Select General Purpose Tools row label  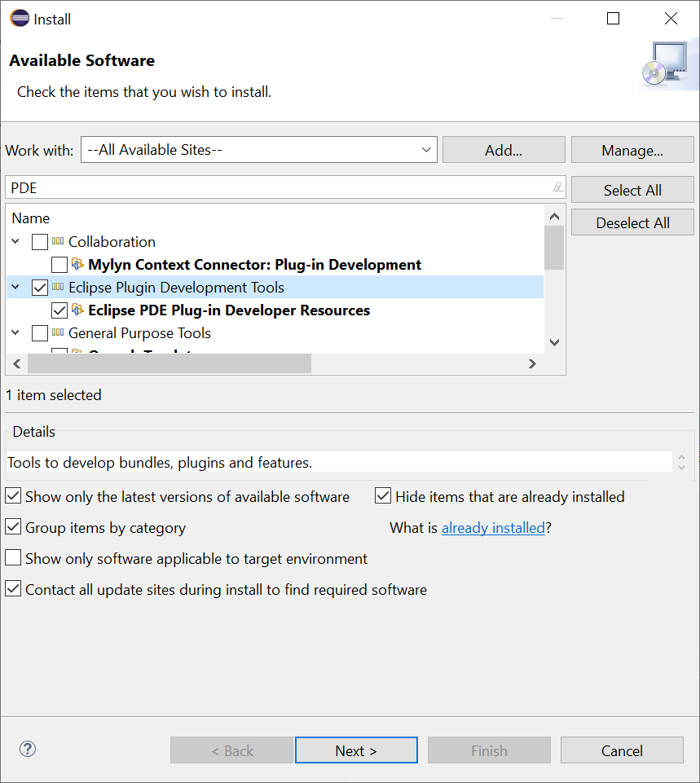coord(140,333)
